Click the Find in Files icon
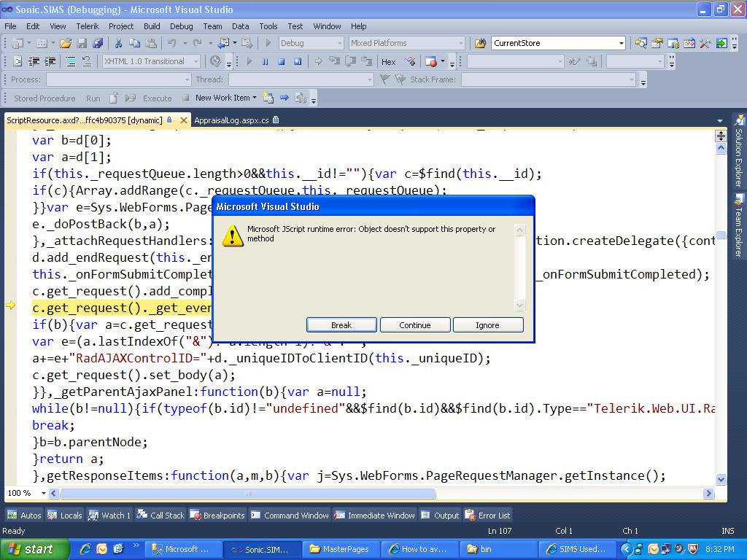The width and height of the screenshot is (747, 560). [x=480, y=43]
